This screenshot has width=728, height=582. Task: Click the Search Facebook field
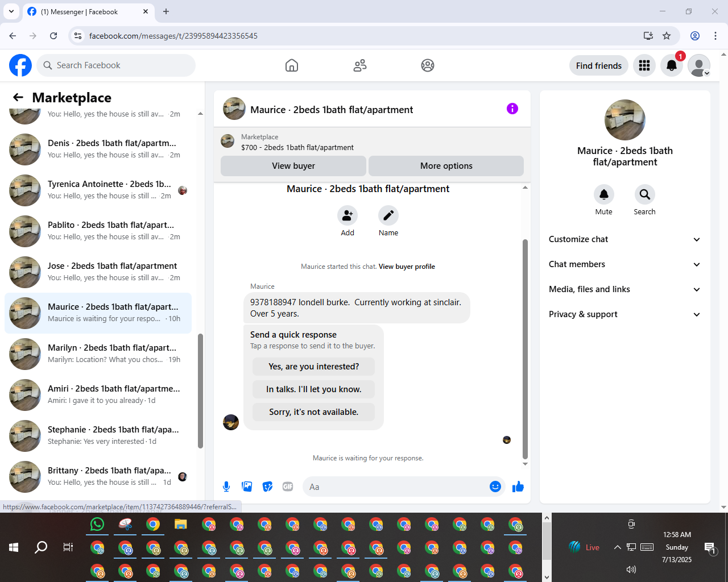[116, 65]
